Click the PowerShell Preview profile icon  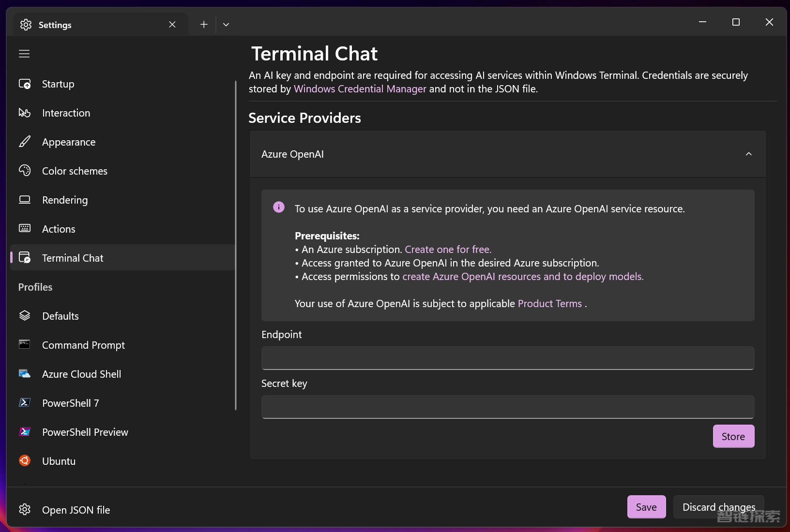click(25, 431)
